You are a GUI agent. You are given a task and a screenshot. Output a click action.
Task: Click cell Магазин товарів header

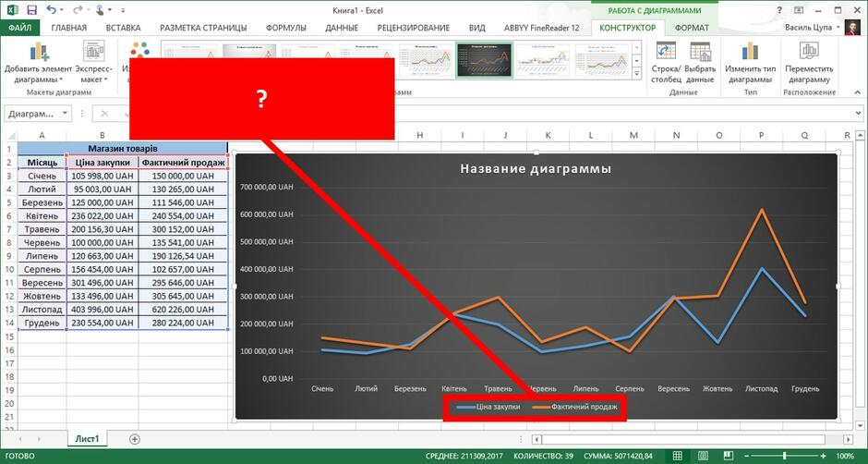pyautogui.click(x=122, y=149)
